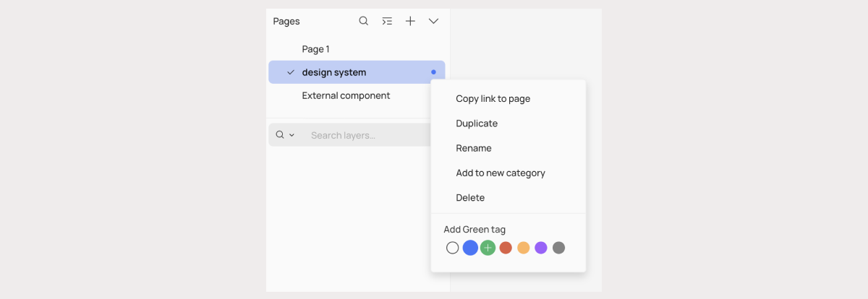Select the empty no-tag circle
This screenshot has height=299, width=868.
(453, 248)
